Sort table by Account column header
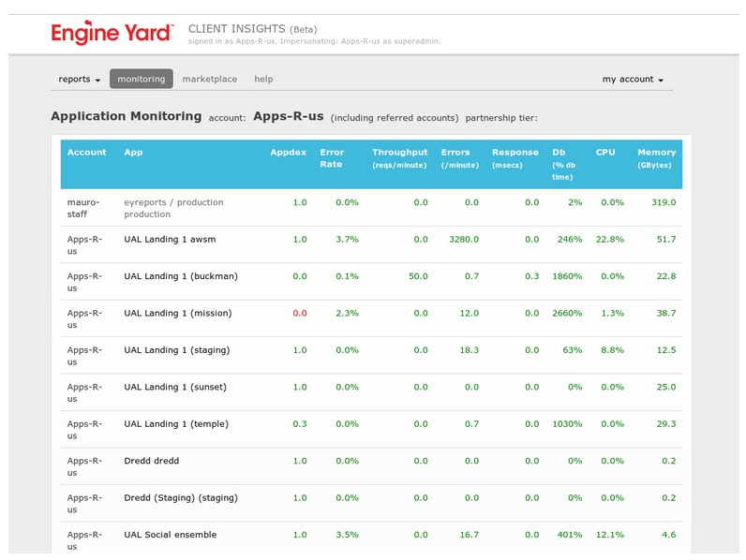The height and width of the screenshot is (560, 746). pyautogui.click(x=86, y=152)
